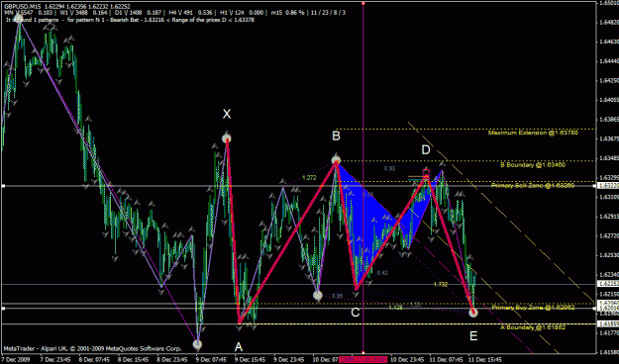This screenshot has width=619, height=364.
Task: Click the pattern point label E
Action: (473, 336)
